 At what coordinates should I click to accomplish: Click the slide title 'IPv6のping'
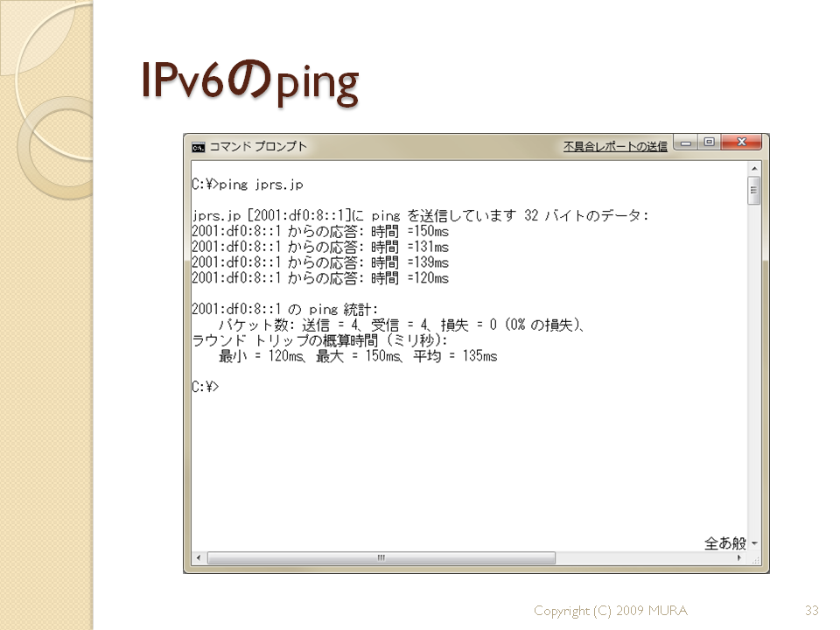pyautogui.click(x=250, y=81)
